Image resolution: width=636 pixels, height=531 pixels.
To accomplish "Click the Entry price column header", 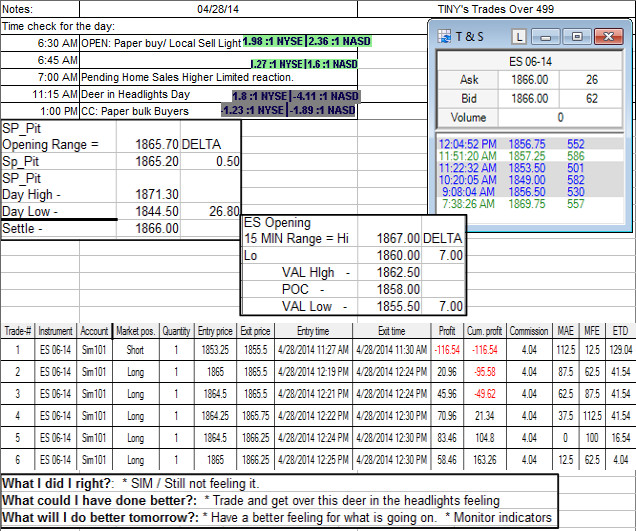I will 215,331.
